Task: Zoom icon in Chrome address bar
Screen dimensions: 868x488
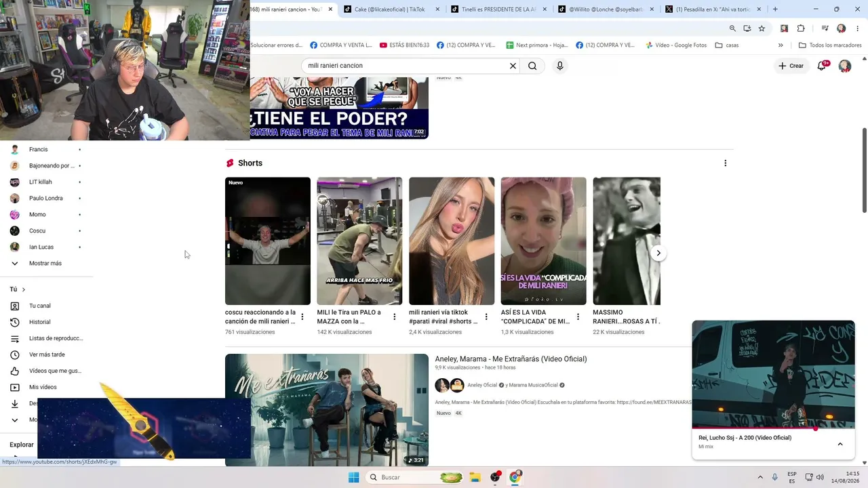Action: pyautogui.click(x=732, y=28)
